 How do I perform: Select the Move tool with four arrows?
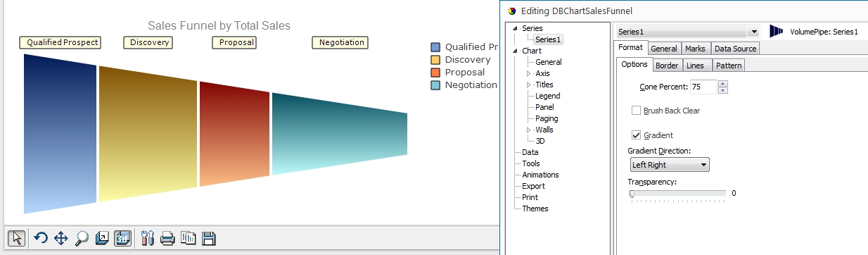point(61,238)
